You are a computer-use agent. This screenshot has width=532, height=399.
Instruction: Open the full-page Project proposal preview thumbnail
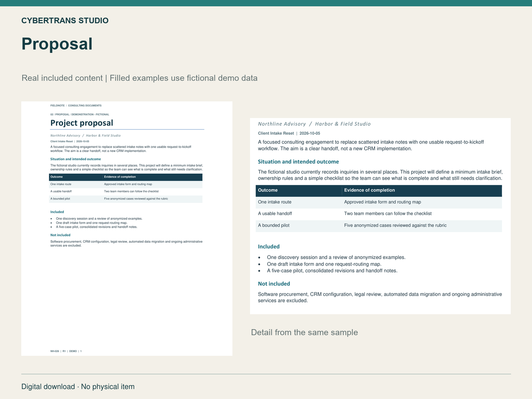[x=127, y=228]
